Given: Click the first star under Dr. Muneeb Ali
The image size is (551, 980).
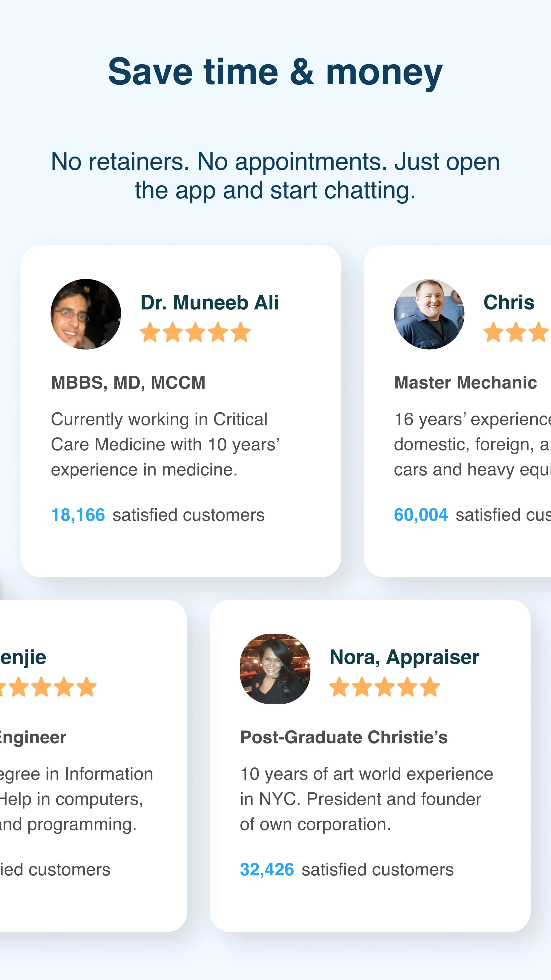Looking at the screenshot, I should tap(150, 332).
